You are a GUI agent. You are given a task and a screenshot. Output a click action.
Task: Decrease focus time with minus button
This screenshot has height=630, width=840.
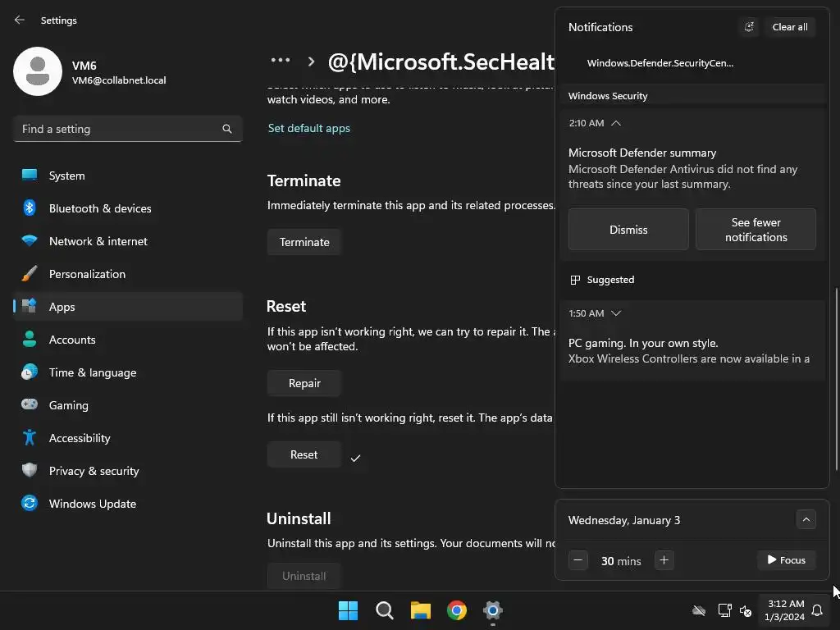[x=578, y=559]
